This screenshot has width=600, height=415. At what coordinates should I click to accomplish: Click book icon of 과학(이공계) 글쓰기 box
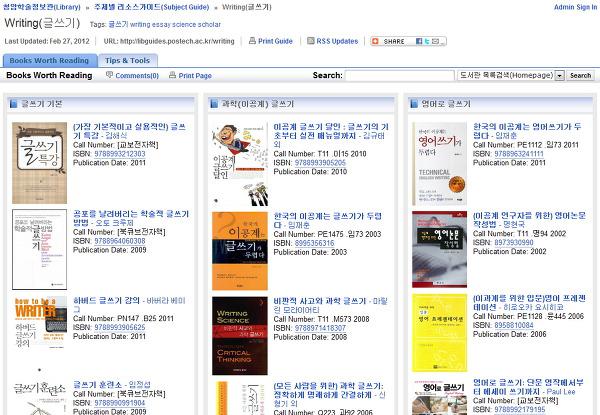tap(214, 104)
